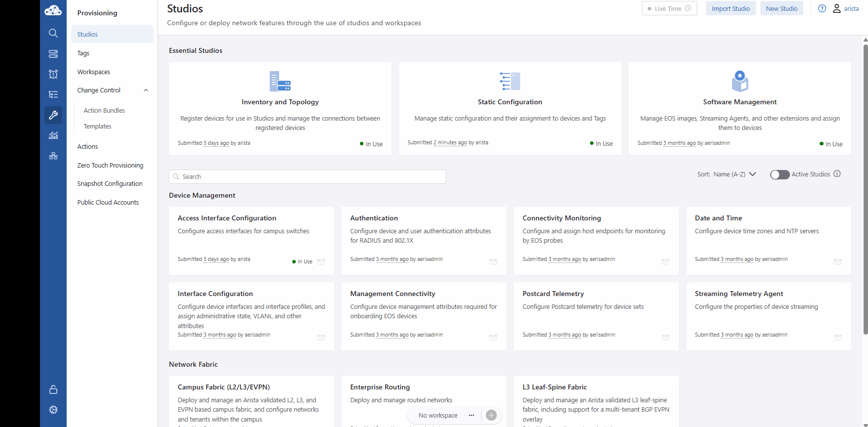Image resolution: width=868 pixels, height=427 pixels.
Task: Click the info icon beside Active Studios
Action: tap(837, 174)
